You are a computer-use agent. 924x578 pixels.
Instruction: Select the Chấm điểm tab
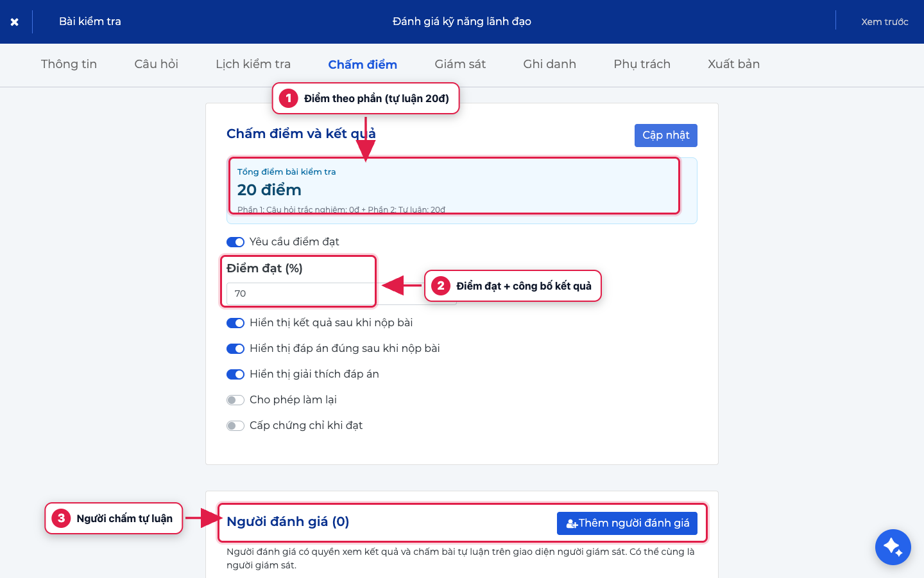click(x=363, y=64)
